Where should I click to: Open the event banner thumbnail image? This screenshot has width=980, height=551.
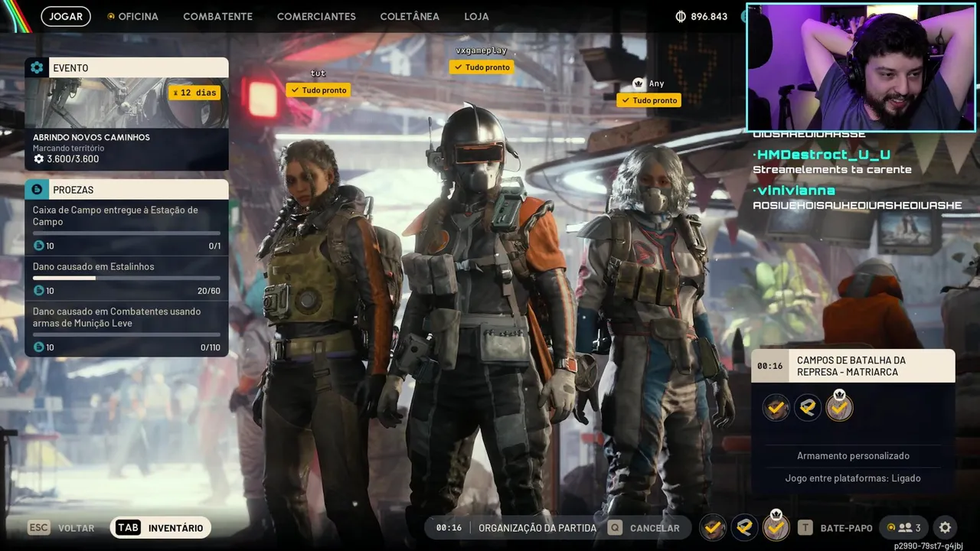(x=126, y=103)
